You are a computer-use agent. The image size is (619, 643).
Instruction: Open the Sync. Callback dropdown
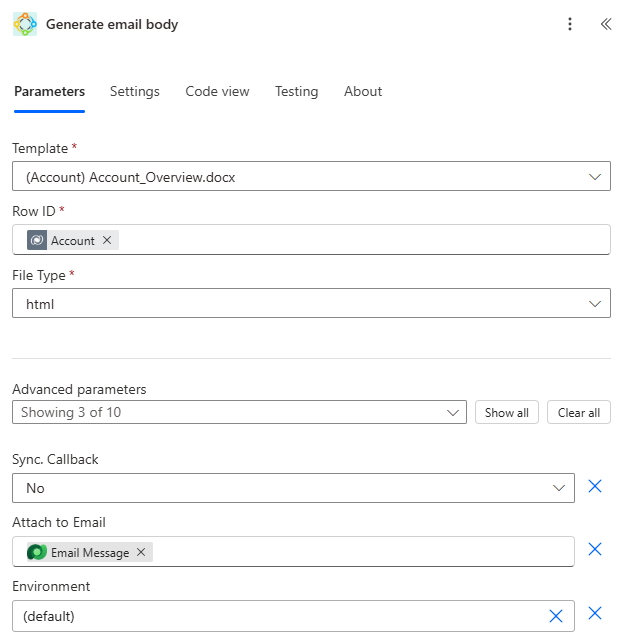coord(559,488)
